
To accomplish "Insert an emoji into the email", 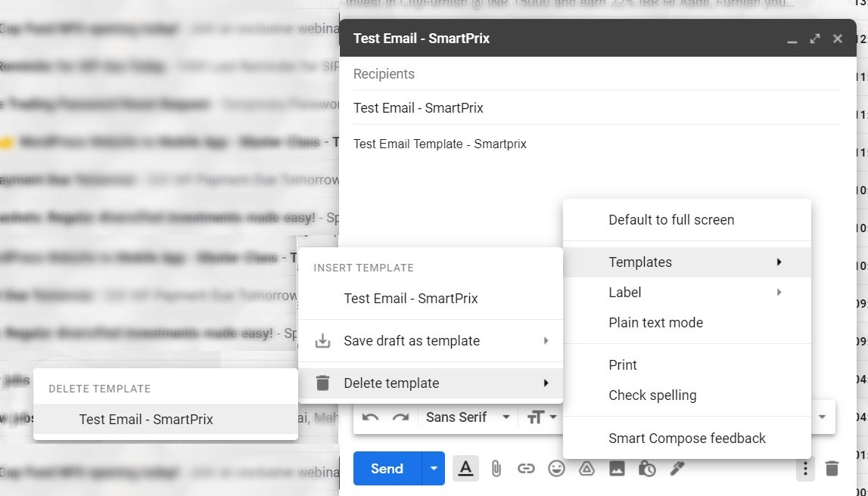I will coord(556,468).
